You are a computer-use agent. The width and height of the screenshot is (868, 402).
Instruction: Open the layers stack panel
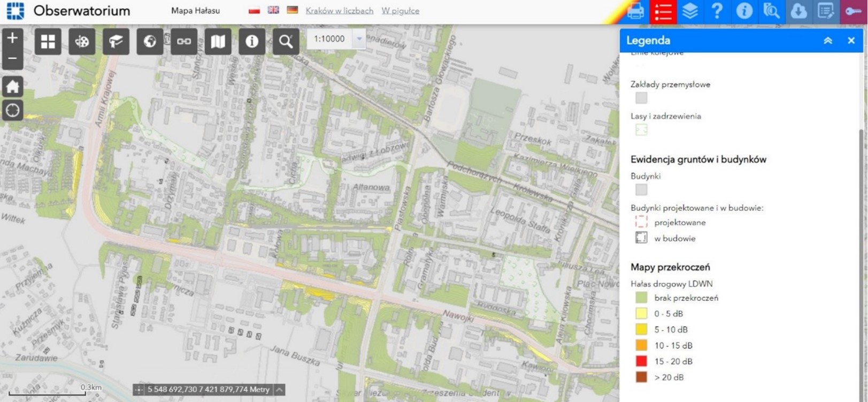(690, 11)
